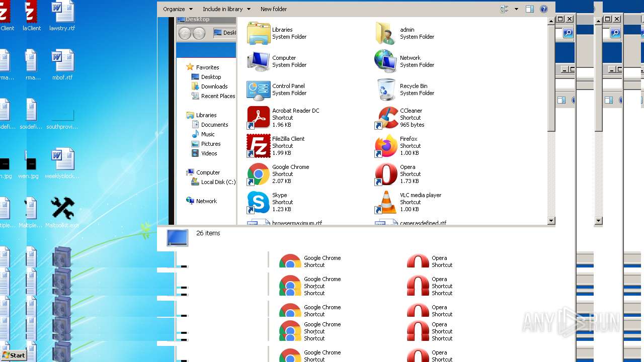Change your view icon in toolbar
Viewport: 644px width, 362px height.
click(505, 9)
